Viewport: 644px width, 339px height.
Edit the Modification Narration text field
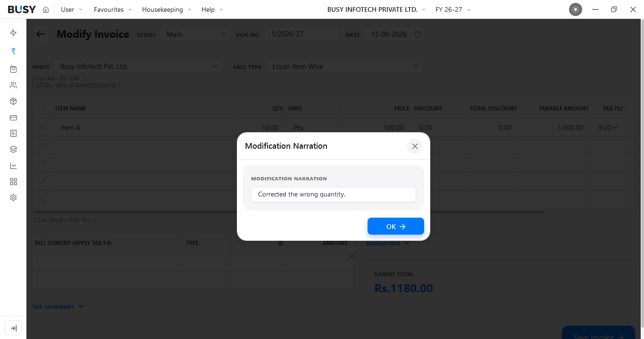(x=334, y=195)
